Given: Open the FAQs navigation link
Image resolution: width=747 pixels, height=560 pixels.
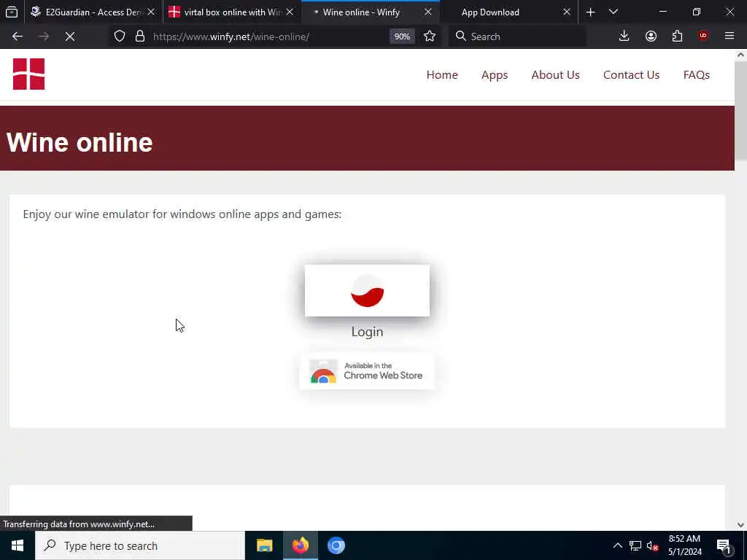Looking at the screenshot, I should (x=697, y=75).
